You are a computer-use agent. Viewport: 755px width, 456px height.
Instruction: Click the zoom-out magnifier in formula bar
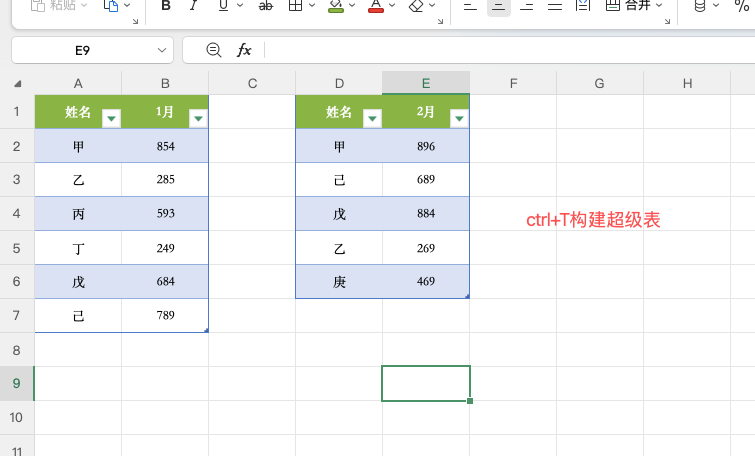[214, 50]
